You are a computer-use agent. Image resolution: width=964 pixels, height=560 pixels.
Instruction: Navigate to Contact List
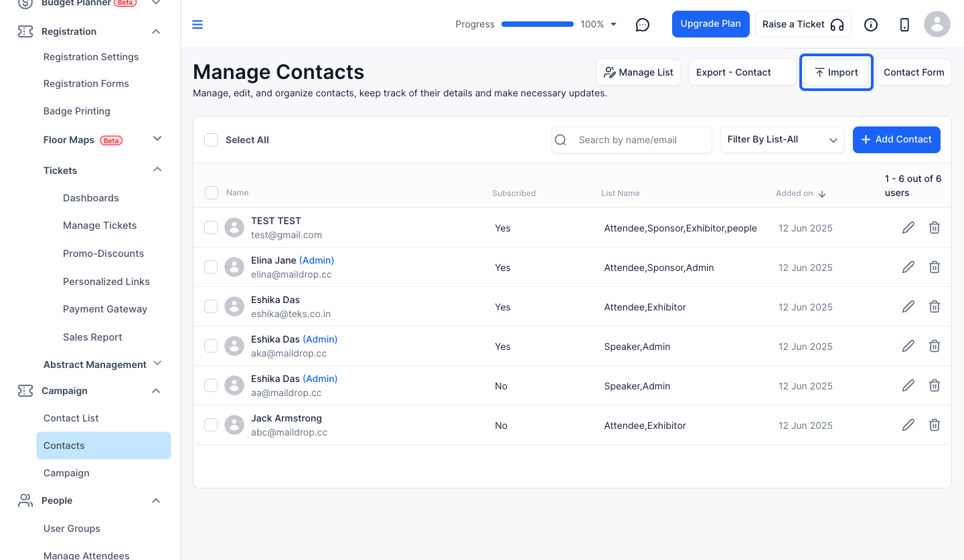[x=71, y=418]
